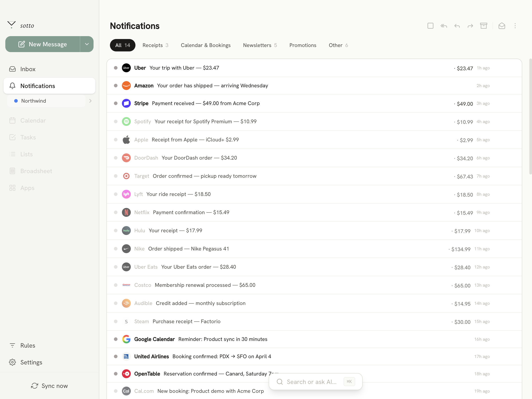532x399 pixels.
Task: Select the unread dot on the Uber message
Action: (x=116, y=68)
